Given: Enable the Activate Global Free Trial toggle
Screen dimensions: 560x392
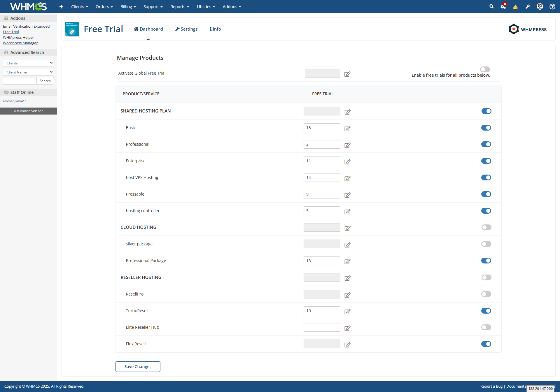Looking at the screenshot, I should [x=485, y=69].
